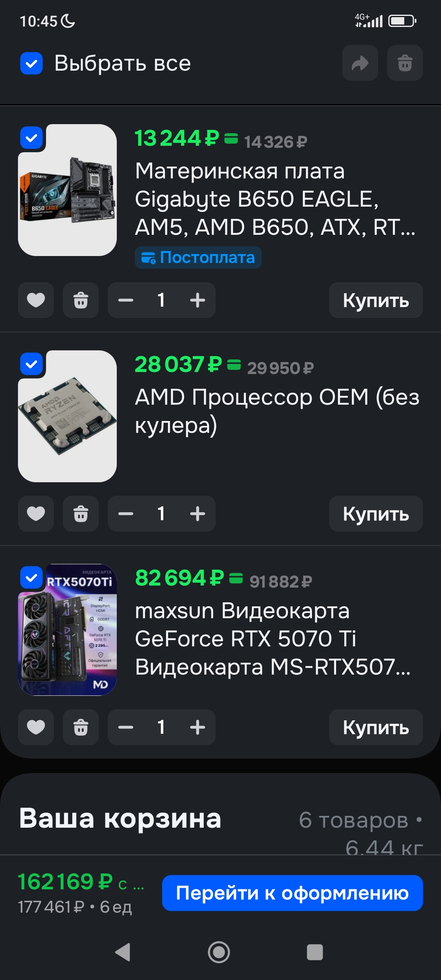Tap the trash icon next to share
Image resolution: width=441 pixels, height=980 pixels.
tap(405, 63)
